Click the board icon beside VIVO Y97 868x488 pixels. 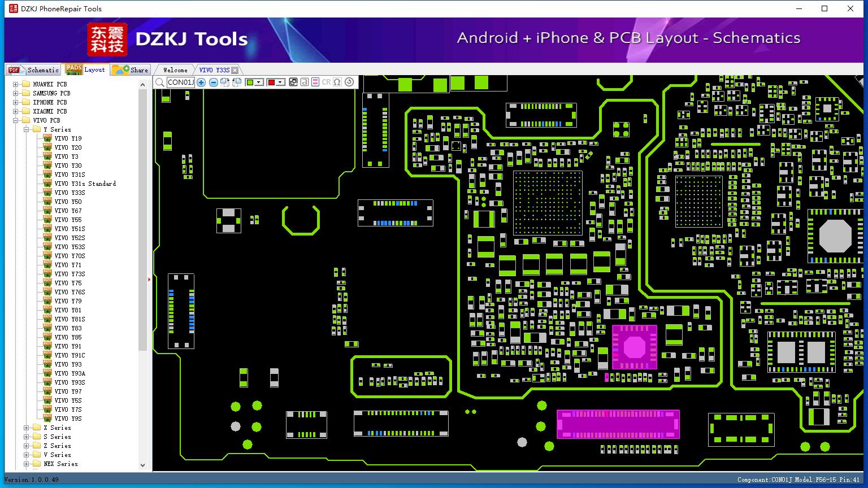tap(47, 391)
